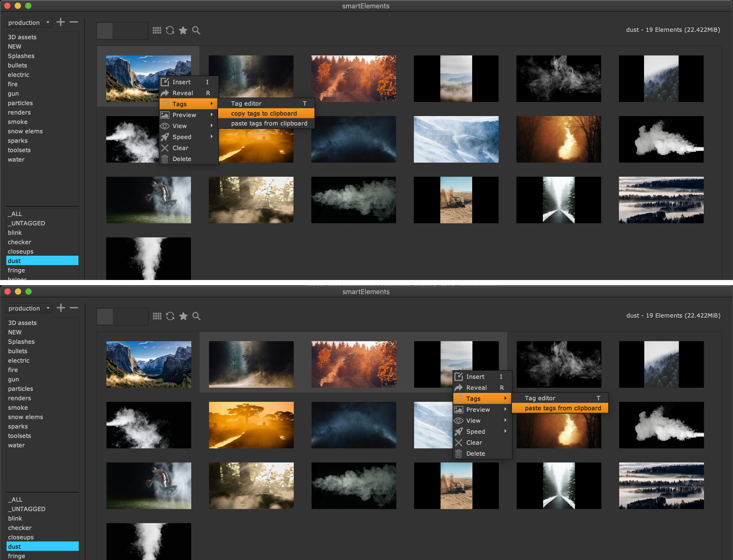Open the View submenu with the eye icon in the upper menu
This screenshot has height=560, width=733.
click(179, 126)
